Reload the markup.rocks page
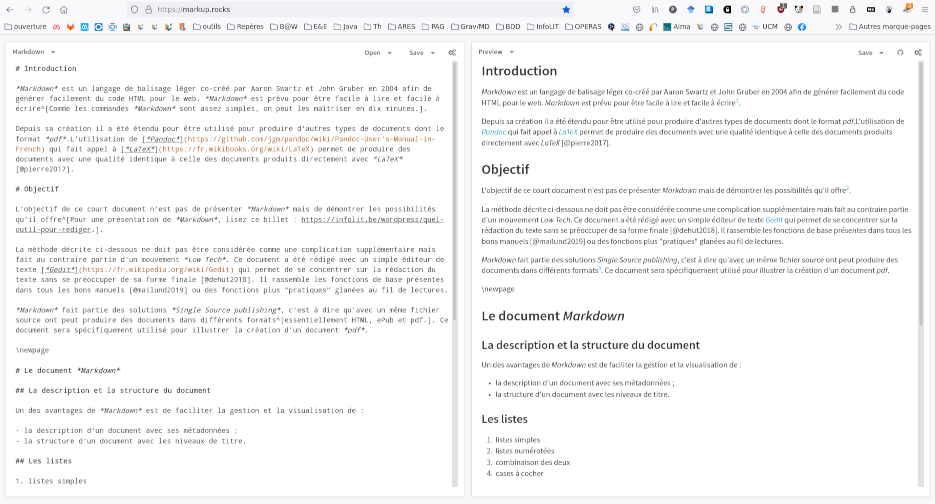 coord(46,10)
